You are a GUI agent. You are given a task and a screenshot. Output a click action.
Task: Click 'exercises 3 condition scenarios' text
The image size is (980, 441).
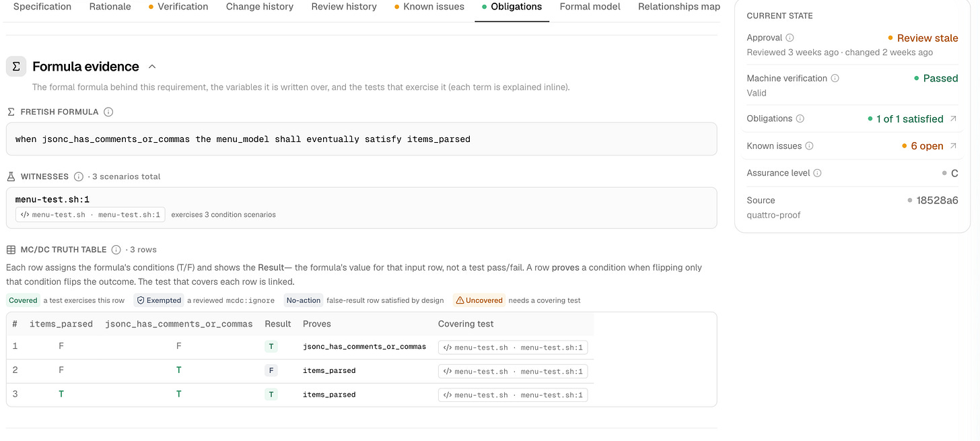click(x=223, y=215)
